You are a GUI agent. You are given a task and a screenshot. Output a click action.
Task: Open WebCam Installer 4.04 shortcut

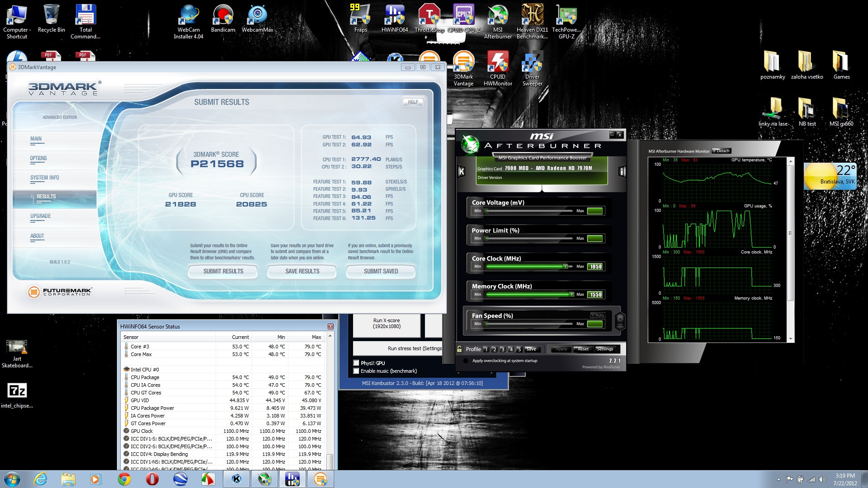pos(189,21)
